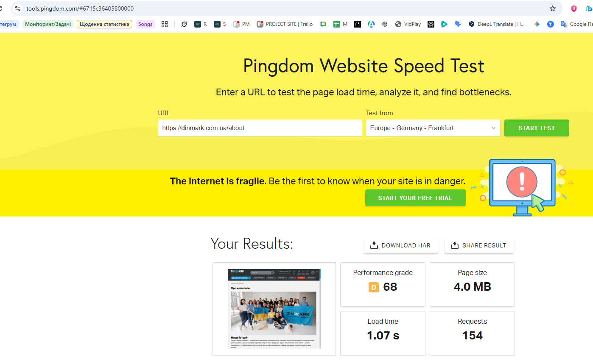Click the SHARE RESULT button
Screen dimensions: 593x364
479,245
